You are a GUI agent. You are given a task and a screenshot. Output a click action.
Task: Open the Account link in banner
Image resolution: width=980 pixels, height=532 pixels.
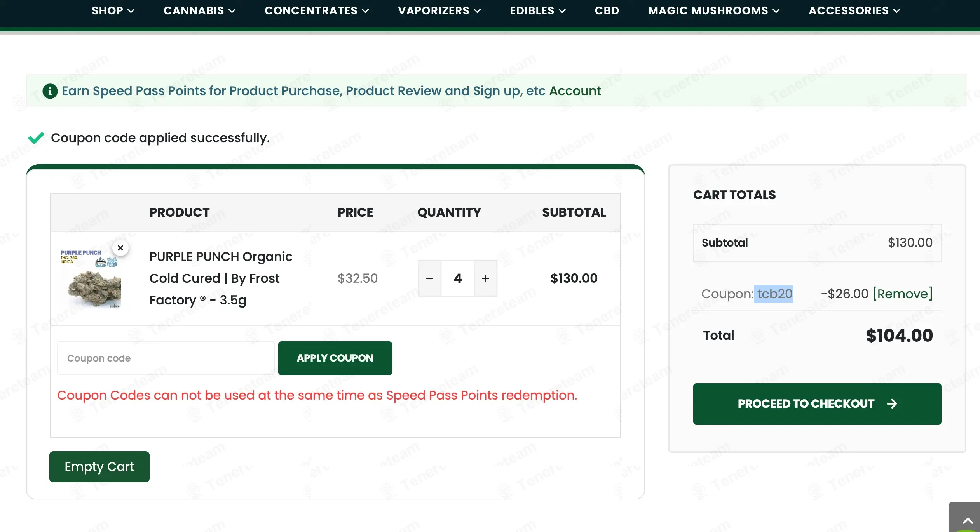click(575, 91)
